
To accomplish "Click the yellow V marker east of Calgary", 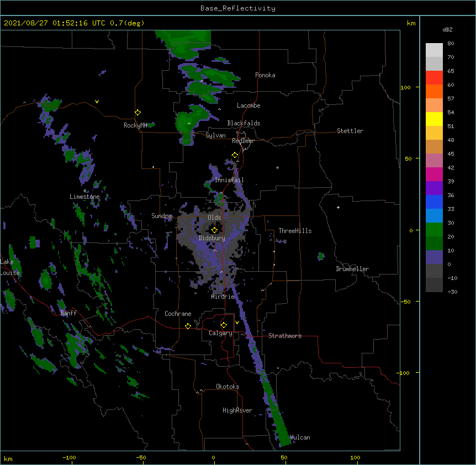I will point(237,323).
